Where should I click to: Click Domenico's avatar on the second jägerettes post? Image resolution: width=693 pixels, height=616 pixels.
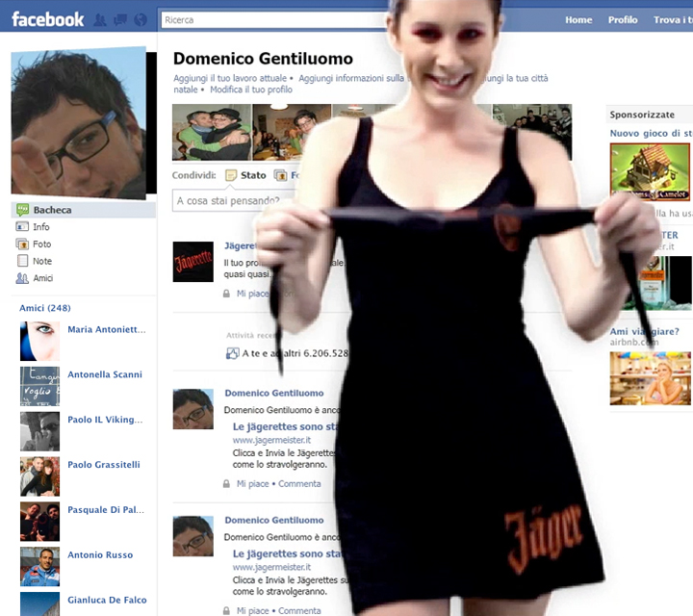pos(193,536)
